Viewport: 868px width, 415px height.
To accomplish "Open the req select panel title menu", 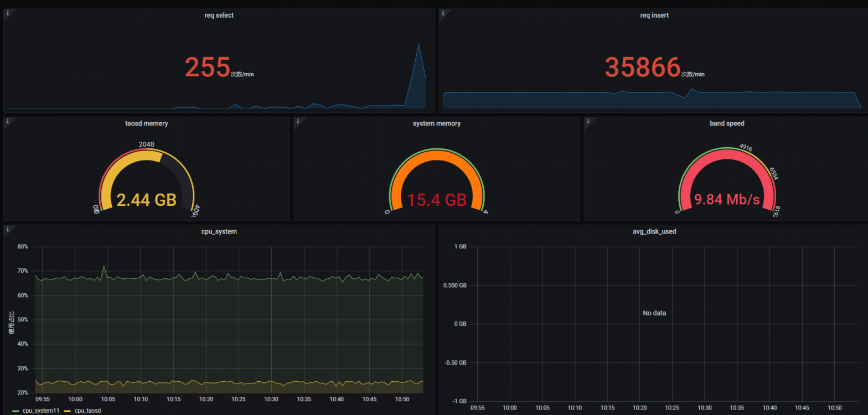I will (x=219, y=15).
